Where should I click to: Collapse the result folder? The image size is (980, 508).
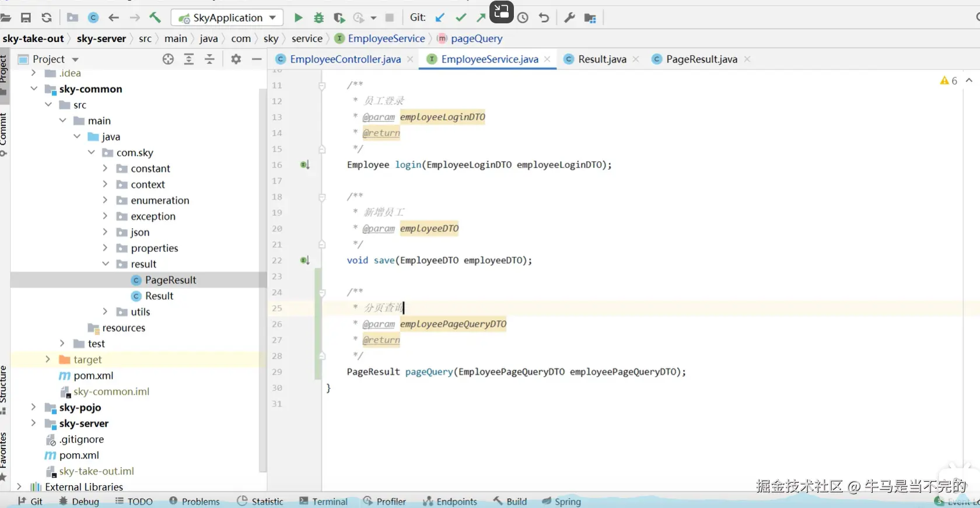[106, 264]
